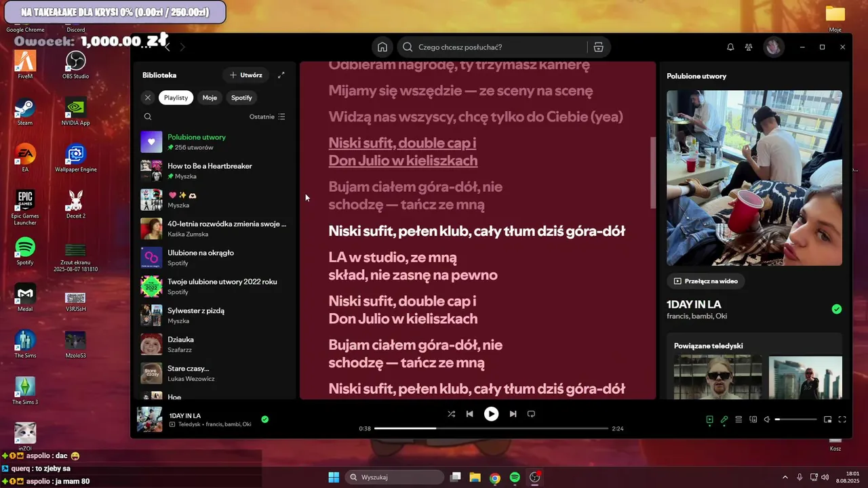Image resolution: width=868 pixels, height=488 pixels.
Task: Open NVIDIA App desktop shortcut
Action: (x=76, y=112)
